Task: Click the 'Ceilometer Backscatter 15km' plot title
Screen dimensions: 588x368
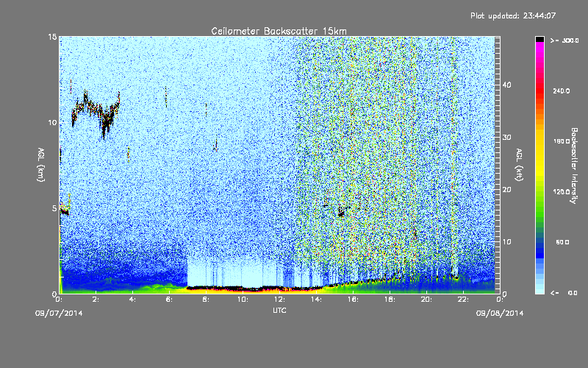Action: (279, 31)
